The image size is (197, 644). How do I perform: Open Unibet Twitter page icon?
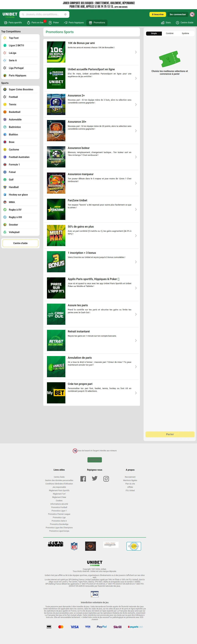pos(95,478)
